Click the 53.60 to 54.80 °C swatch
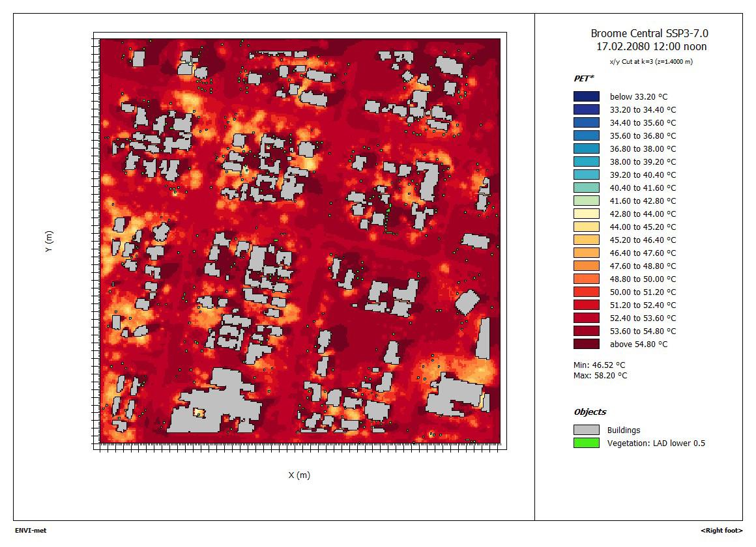 tap(587, 331)
